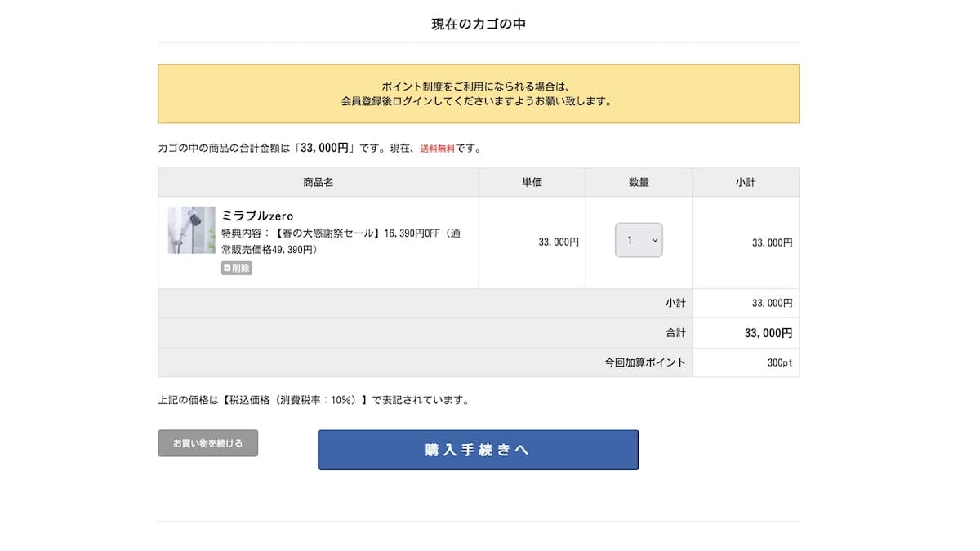
Task: Click the 小計 label in summary row
Action: click(x=675, y=303)
